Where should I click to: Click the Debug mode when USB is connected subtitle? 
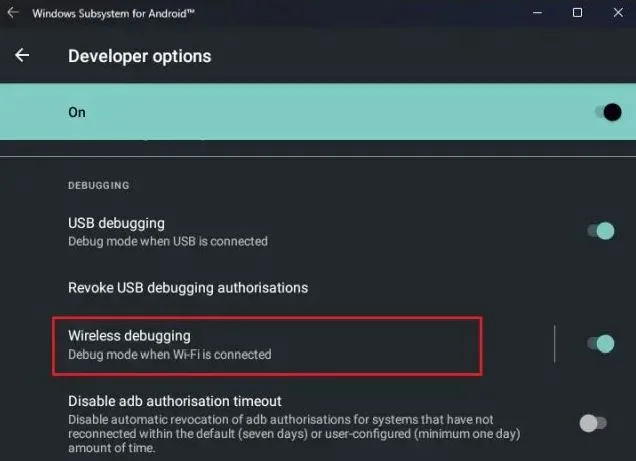pos(168,241)
